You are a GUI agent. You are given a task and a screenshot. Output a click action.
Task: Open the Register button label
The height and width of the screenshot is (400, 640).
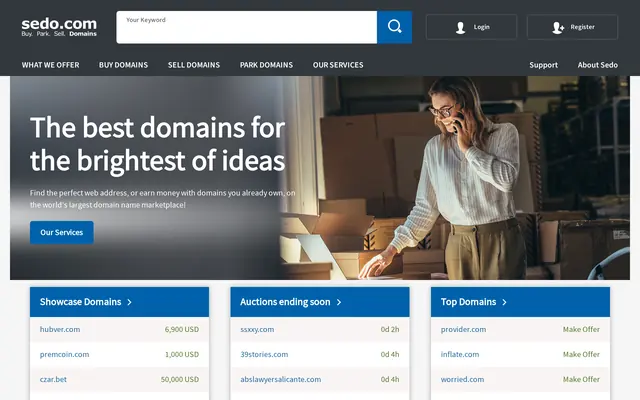pos(582,27)
